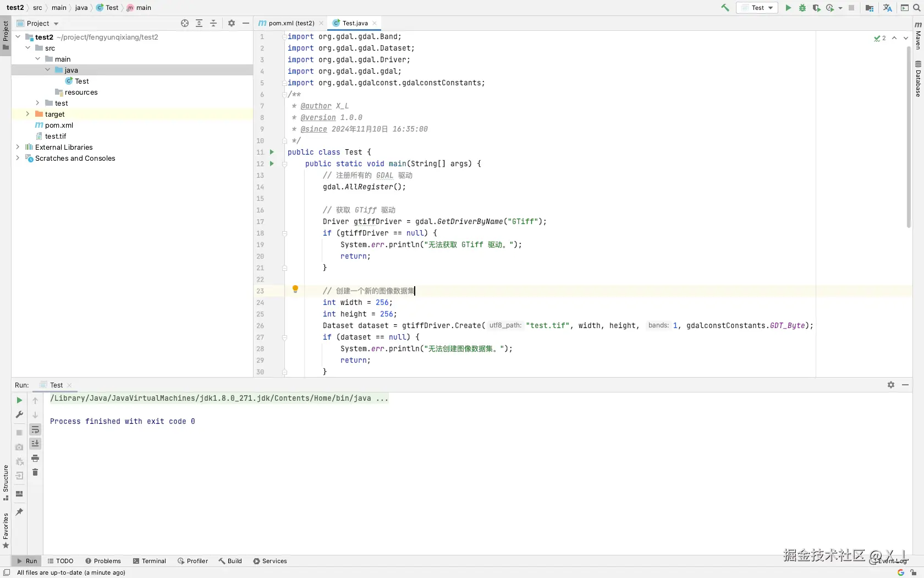
Task: Click the Debug bug icon in the toolbar
Action: pyautogui.click(x=802, y=8)
